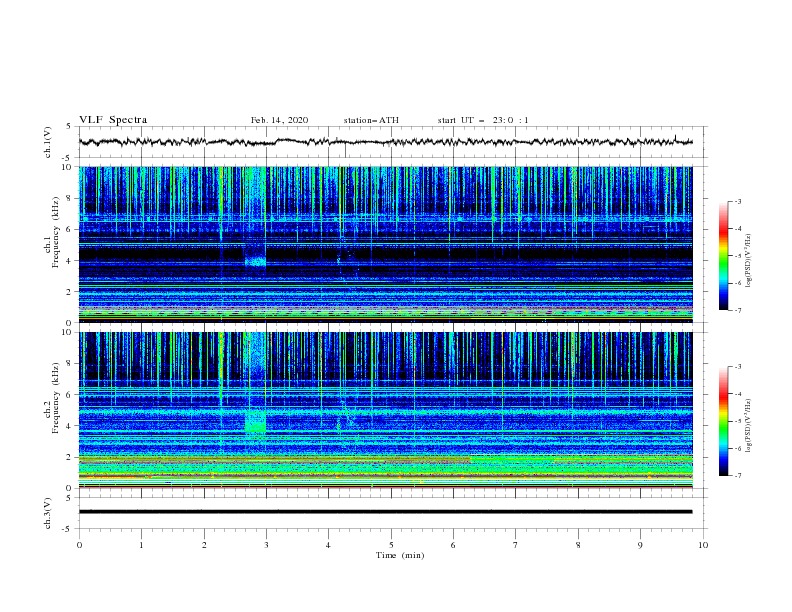This screenshot has height=612, width=792.
Task: Click the "ch.1 Frequency (kHz)" axis label
Action: pyautogui.click(x=52, y=233)
